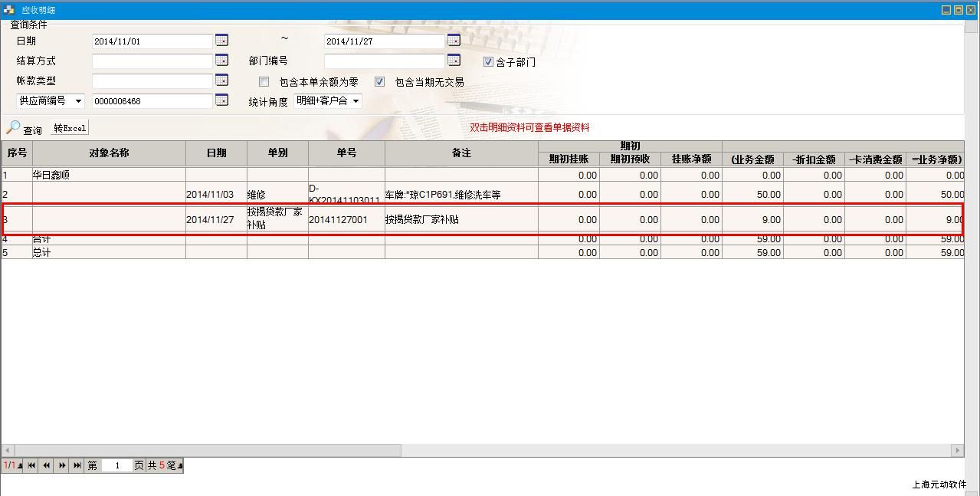Click the 转Excel export button
The height and width of the screenshot is (496, 980).
click(x=70, y=128)
